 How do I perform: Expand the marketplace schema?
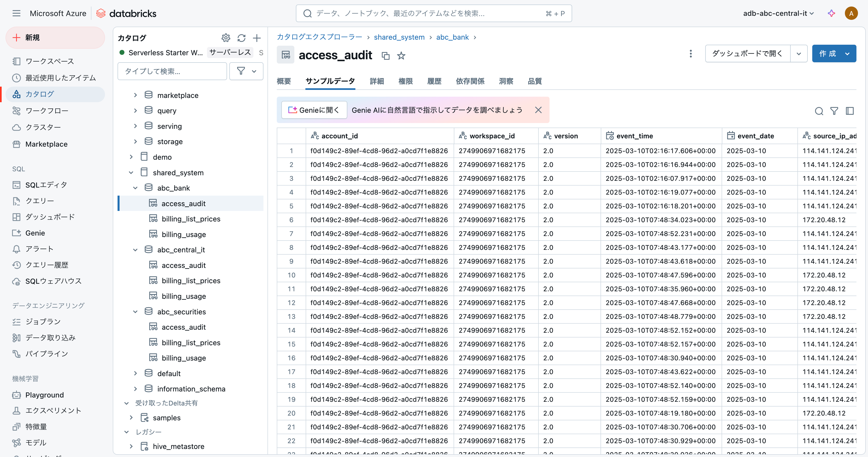(x=135, y=95)
